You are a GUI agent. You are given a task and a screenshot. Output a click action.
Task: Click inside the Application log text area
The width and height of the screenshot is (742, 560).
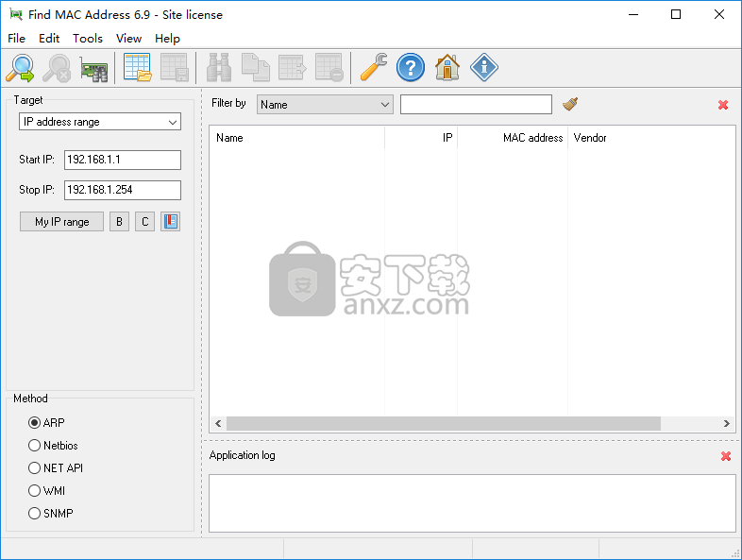[x=472, y=503]
